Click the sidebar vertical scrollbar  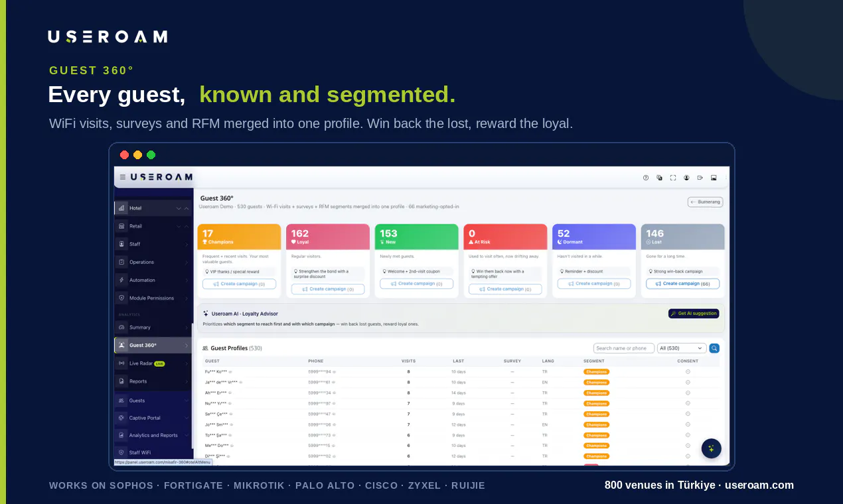coord(192,385)
